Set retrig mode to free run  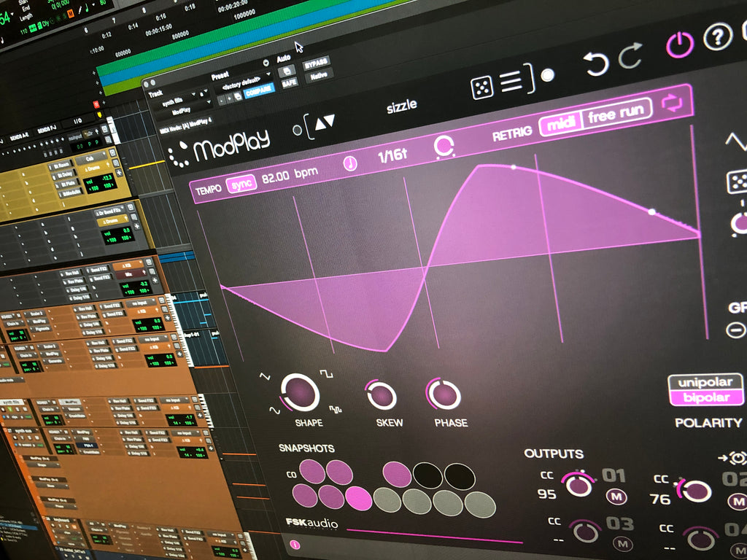click(617, 115)
